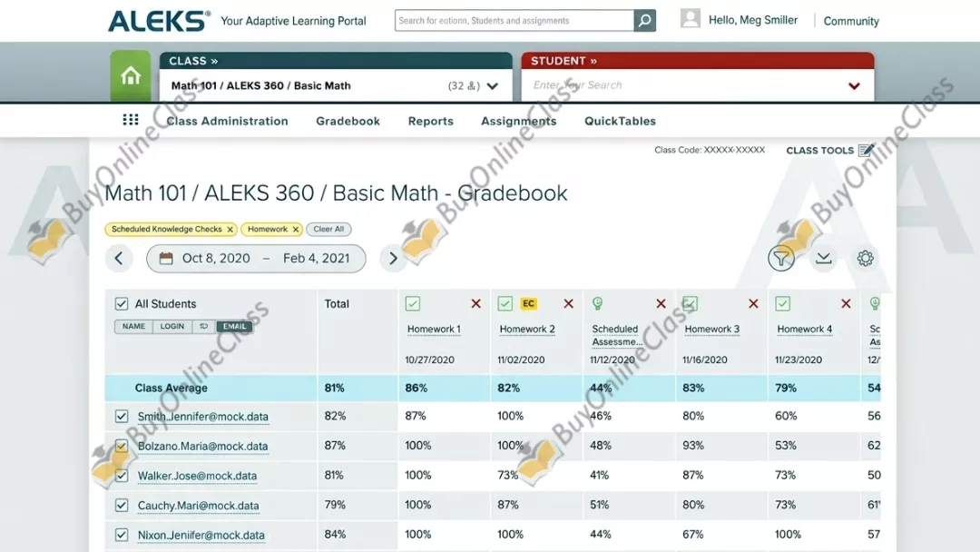980x552 pixels.
Task: Open the calendar icon in date range
Action: point(166,258)
